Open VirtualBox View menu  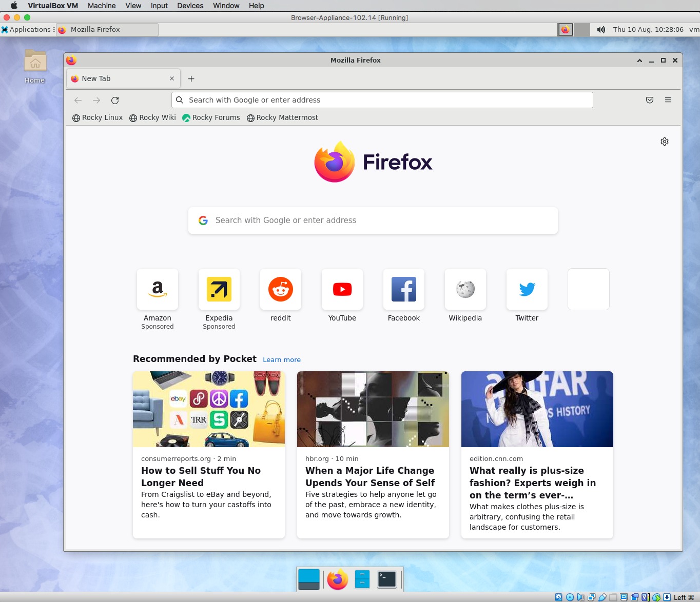(x=133, y=6)
